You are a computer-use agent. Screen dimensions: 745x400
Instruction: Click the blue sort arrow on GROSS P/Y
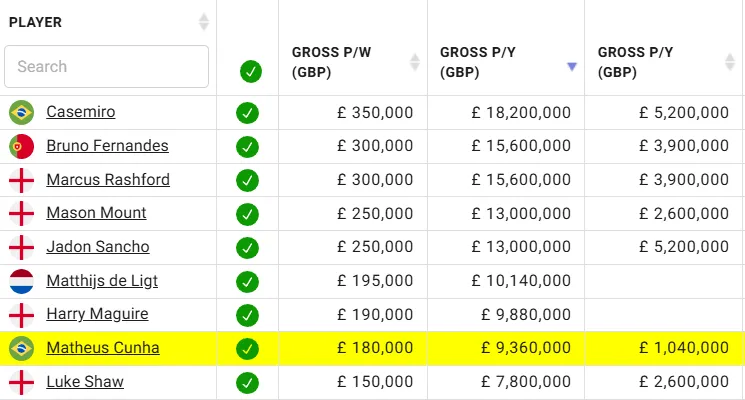click(572, 67)
